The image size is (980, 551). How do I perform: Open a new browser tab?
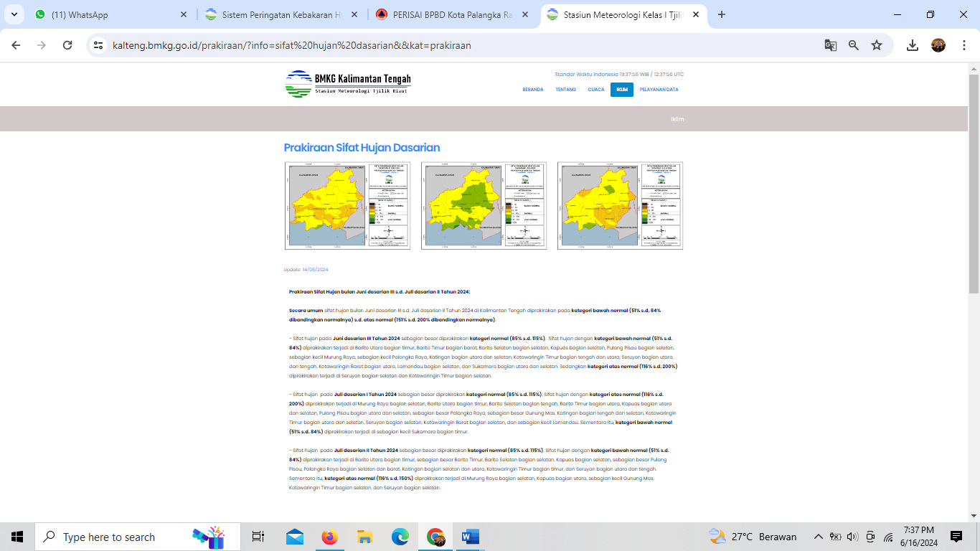pyautogui.click(x=722, y=14)
